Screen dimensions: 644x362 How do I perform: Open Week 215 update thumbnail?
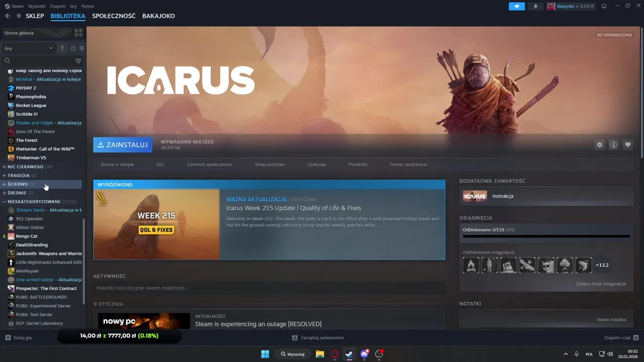coord(156,224)
